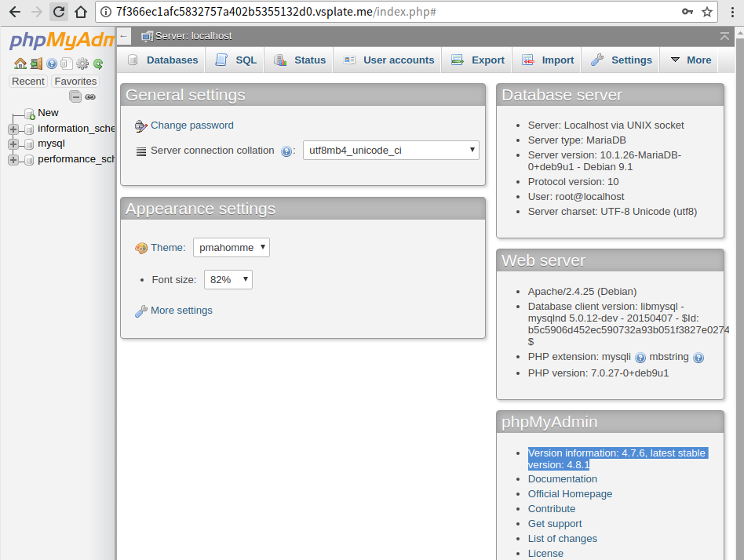Open the Settings tab
The width and height of the screenshot is (744, 560).
(x=621, y=60)
